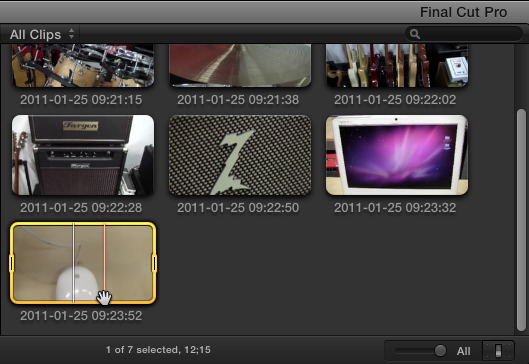Click the white playhead line in mouse clip

click(x=74, y=263)
